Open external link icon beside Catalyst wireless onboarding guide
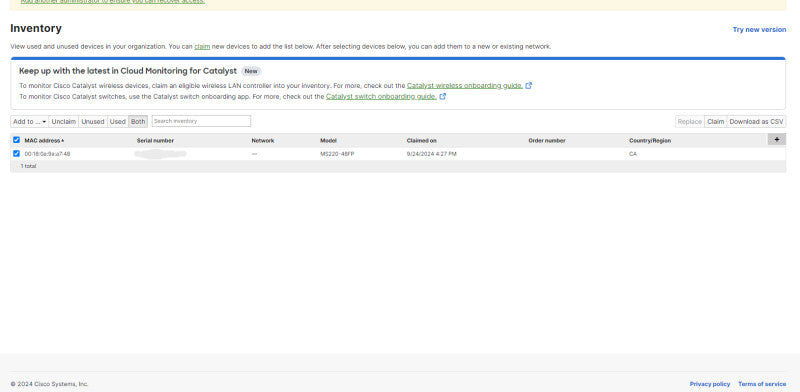Screen dimensions: 800x392 (529, 86)
